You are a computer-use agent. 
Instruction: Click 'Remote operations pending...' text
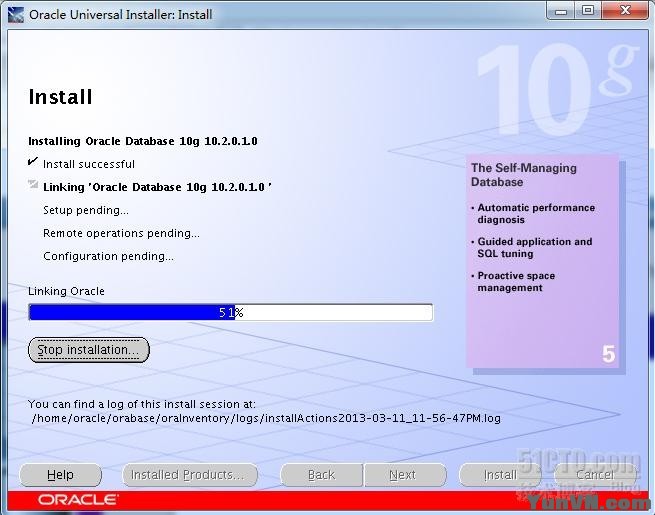pos(121,233)
